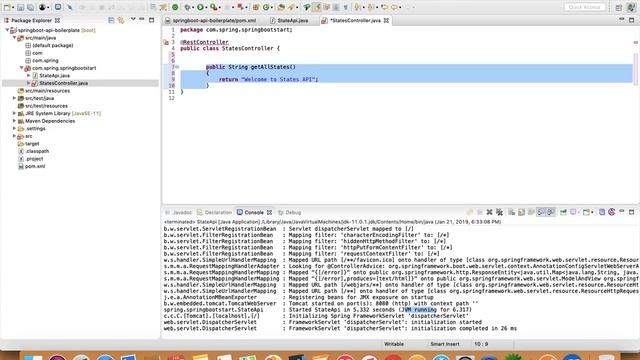
Task: Open the Javadoc tab
Action: (178, 212)
